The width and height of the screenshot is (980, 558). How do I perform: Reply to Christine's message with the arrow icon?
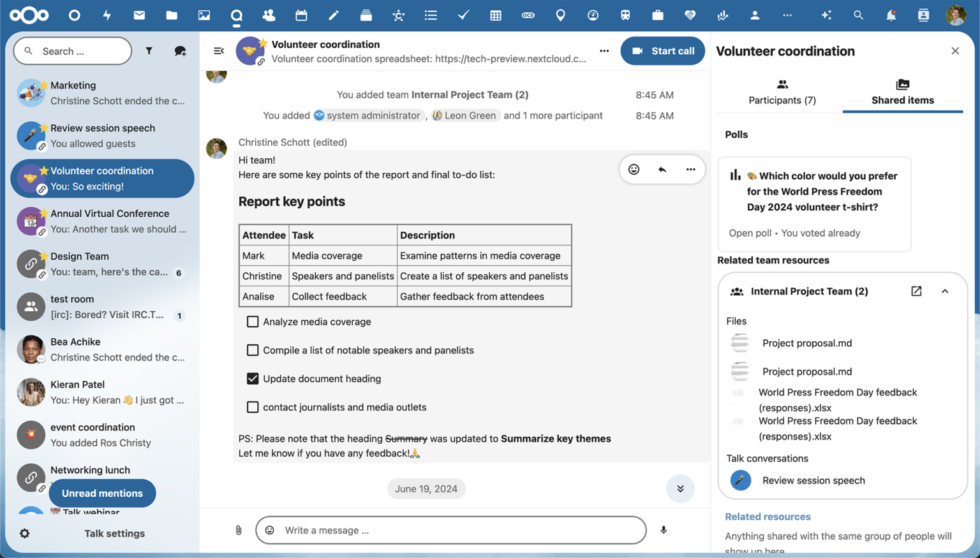662,169
